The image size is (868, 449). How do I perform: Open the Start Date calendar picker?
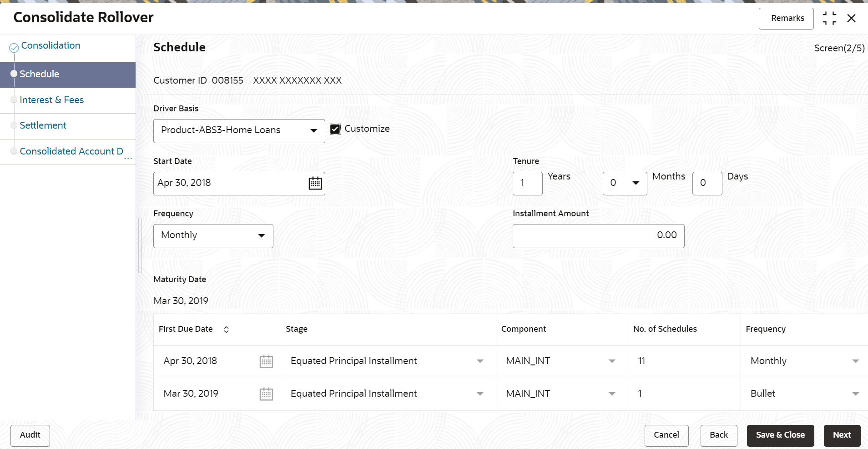click(x=315, y=183)
